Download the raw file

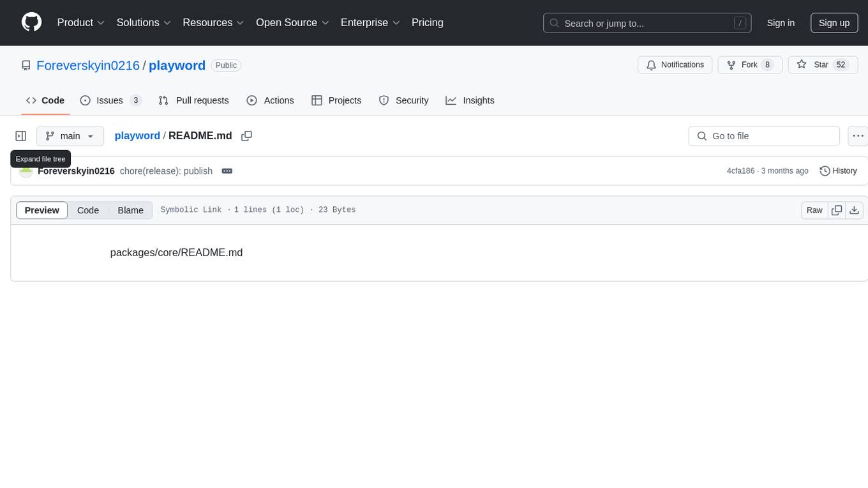point(855,210)
